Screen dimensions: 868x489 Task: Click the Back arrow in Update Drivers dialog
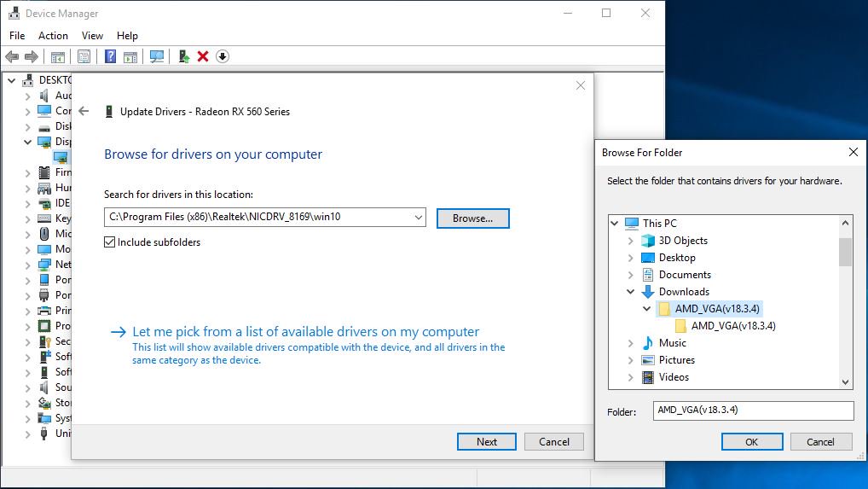coord(84,111)
